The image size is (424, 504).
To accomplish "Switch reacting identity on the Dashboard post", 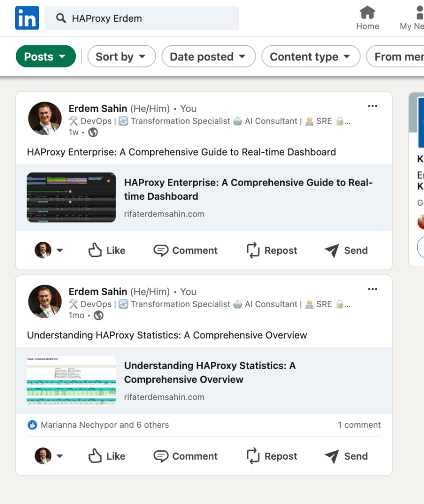I will [49, 250].
